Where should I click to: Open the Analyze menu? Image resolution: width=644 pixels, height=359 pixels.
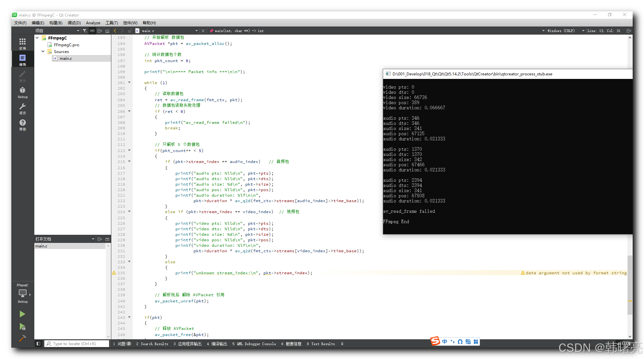(x=93, y=23)
